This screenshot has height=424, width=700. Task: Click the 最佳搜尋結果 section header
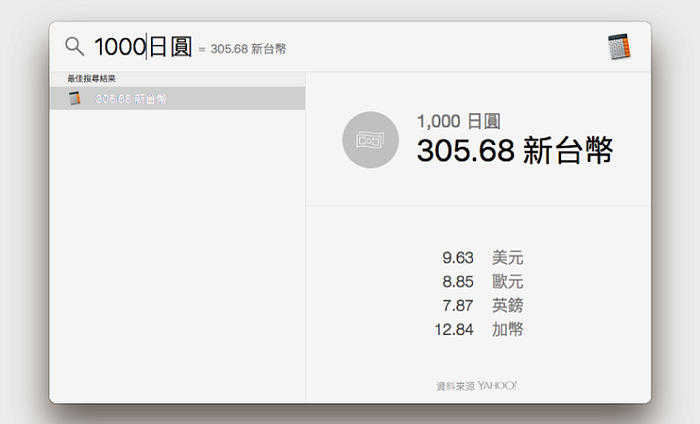point(92,79)
